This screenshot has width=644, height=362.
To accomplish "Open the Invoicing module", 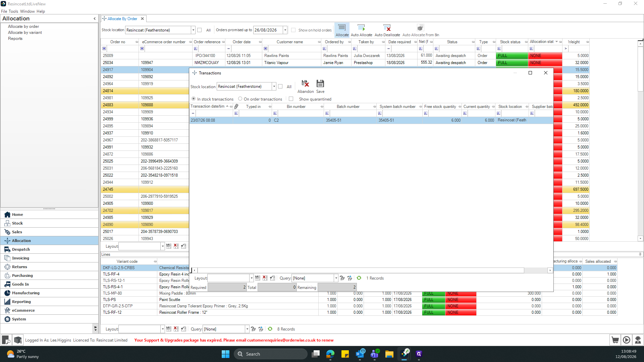I will (x=49, y=258).
